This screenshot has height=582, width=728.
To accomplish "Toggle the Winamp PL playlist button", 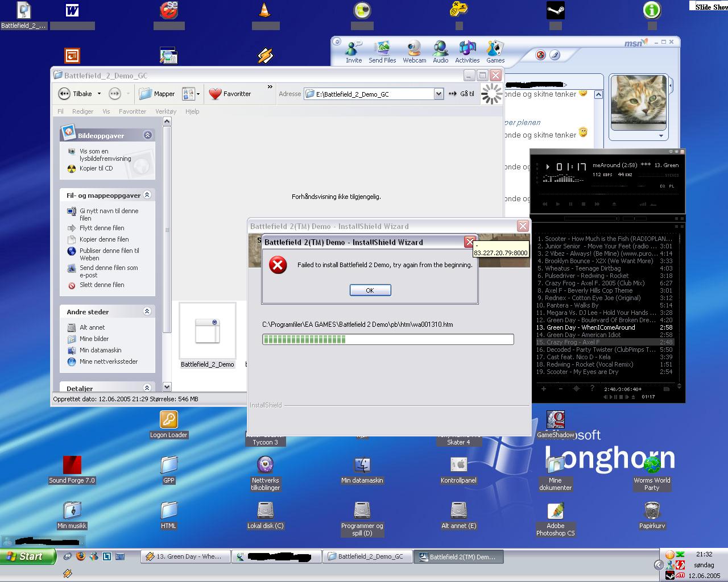I will pos(672,186).
